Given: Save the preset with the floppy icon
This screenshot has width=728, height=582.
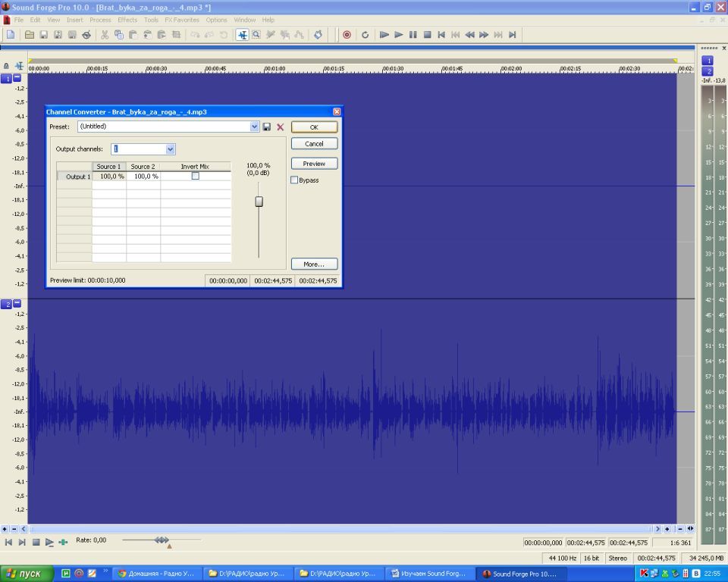Looking at the screenshot, I should 267,127.
